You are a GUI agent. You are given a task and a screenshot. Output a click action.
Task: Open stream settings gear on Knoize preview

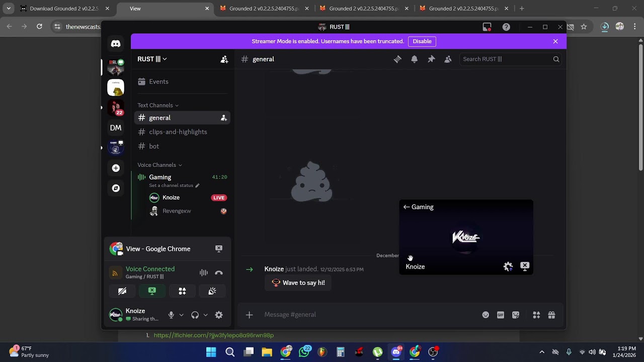pyautogui.click(x=508, y=266)
